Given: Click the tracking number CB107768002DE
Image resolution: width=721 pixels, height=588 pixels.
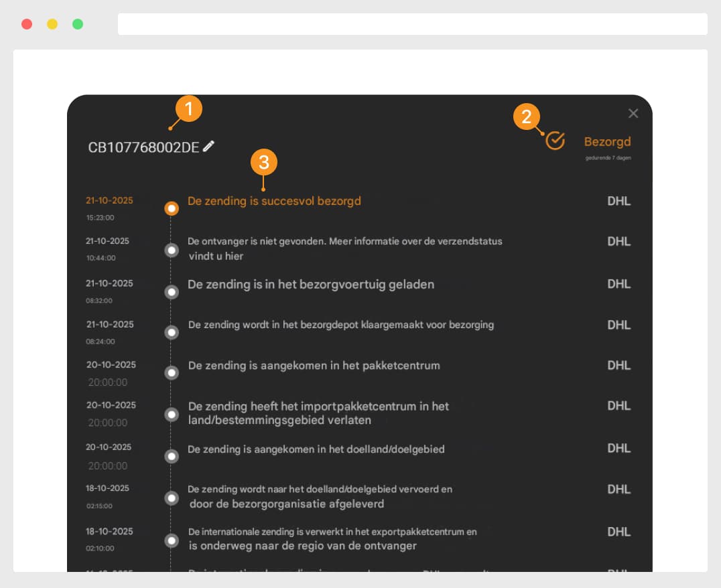Looking at the screenshot, I should click(143, 147).
